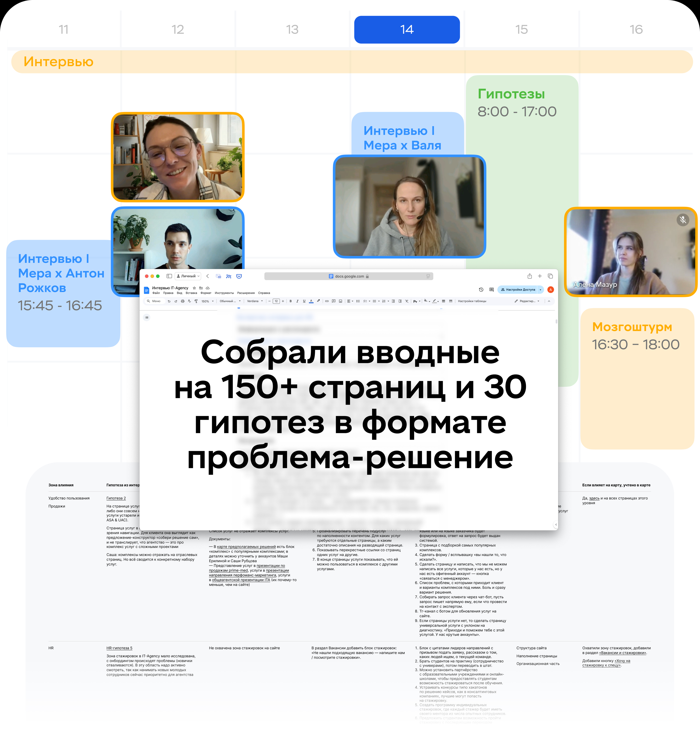Image resolution: width=700 pixels, height=743 pixels.
Task: Open the Файл menu
Action: coord(156,293)
